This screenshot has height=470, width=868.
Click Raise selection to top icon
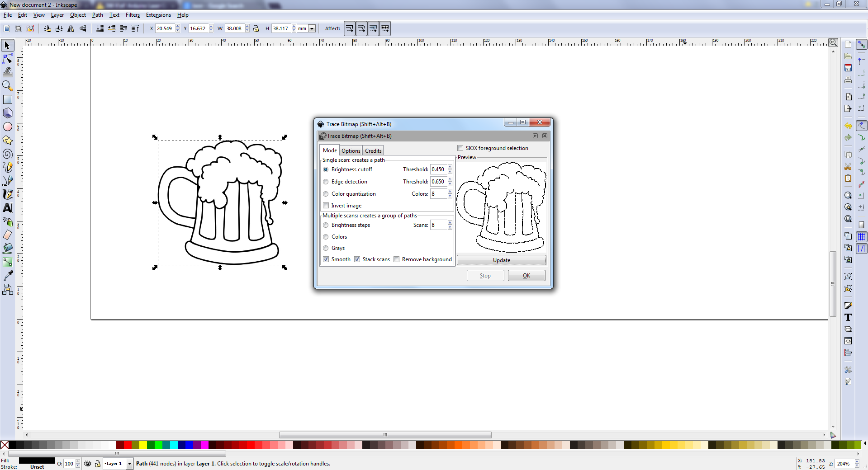pyautogui.click(x=135, y=28)
